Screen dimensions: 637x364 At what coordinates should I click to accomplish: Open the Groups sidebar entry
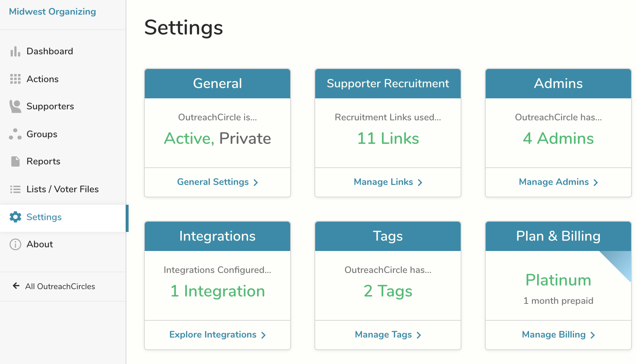42,134
